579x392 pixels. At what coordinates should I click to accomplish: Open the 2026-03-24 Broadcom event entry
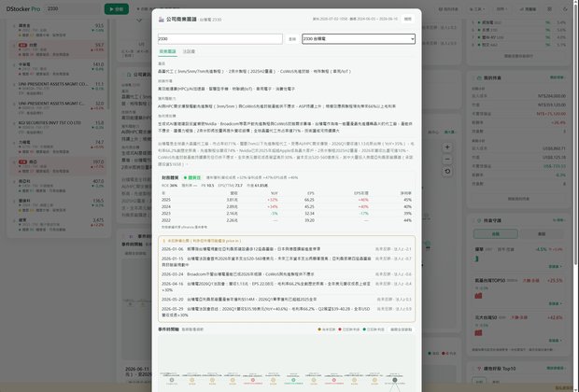(287, 274)
